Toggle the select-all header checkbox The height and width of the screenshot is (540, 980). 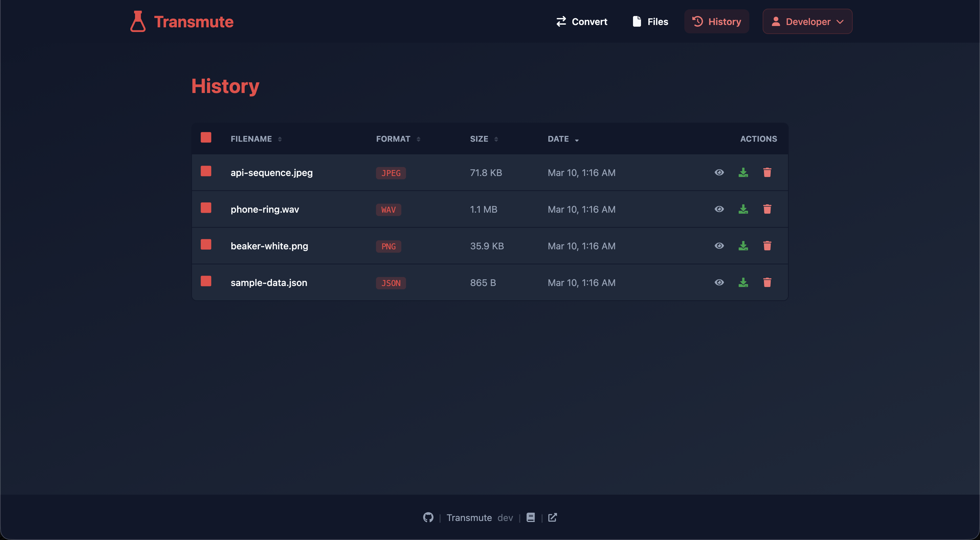tap(206, 137)
